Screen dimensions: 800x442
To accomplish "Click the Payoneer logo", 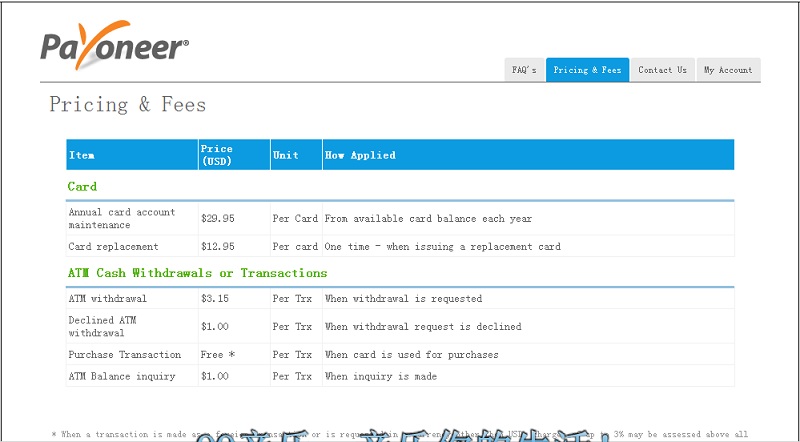I will tap(114, 45).
